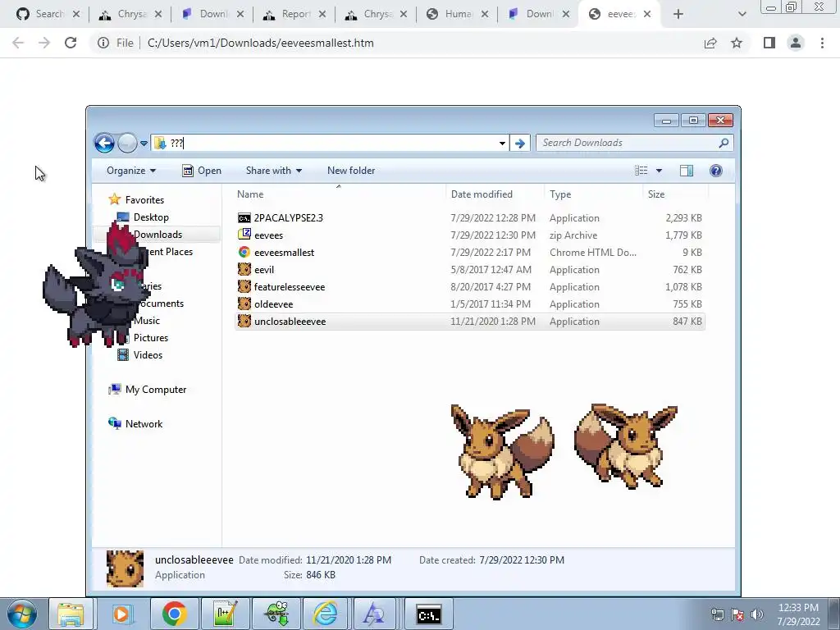Open the Share with menu

(274, 171)
